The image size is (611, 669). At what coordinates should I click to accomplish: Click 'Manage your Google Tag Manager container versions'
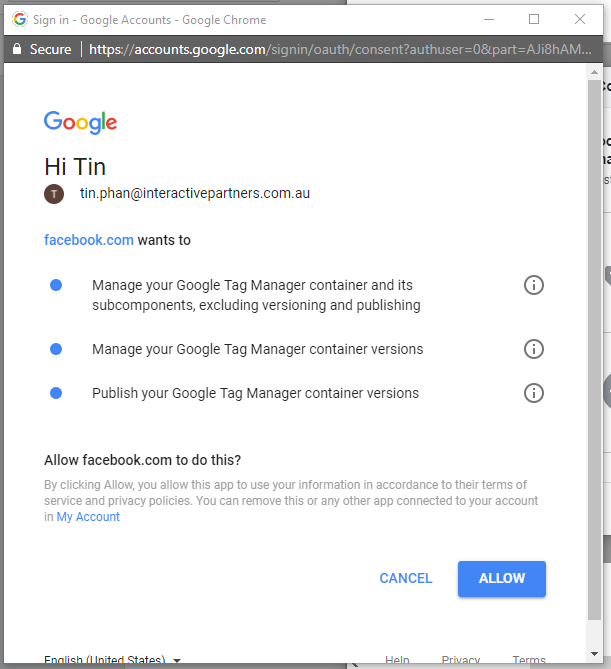coord(258,349)
